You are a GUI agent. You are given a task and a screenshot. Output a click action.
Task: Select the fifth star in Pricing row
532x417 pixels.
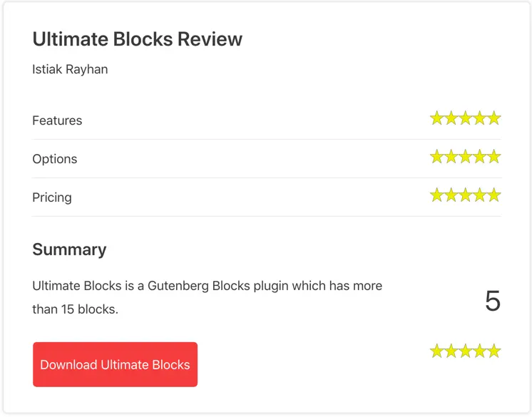(x=494, y=195)
